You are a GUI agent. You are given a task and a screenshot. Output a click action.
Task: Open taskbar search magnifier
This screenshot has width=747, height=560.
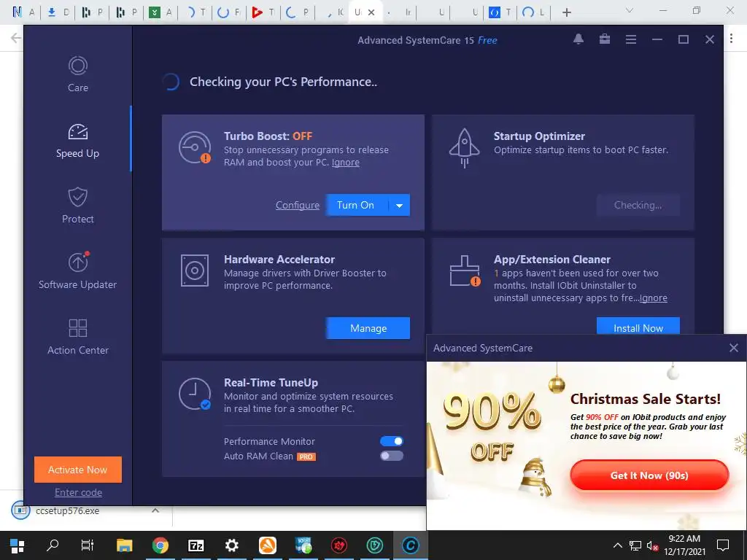[x=53, y=545]
